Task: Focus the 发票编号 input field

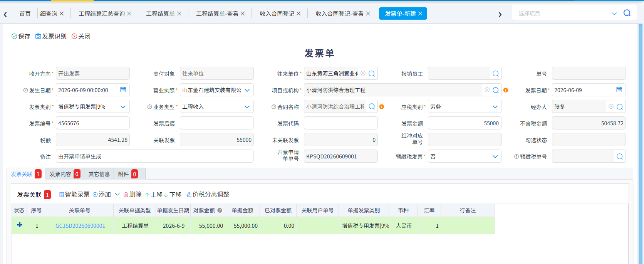Action: pos(93,123)
